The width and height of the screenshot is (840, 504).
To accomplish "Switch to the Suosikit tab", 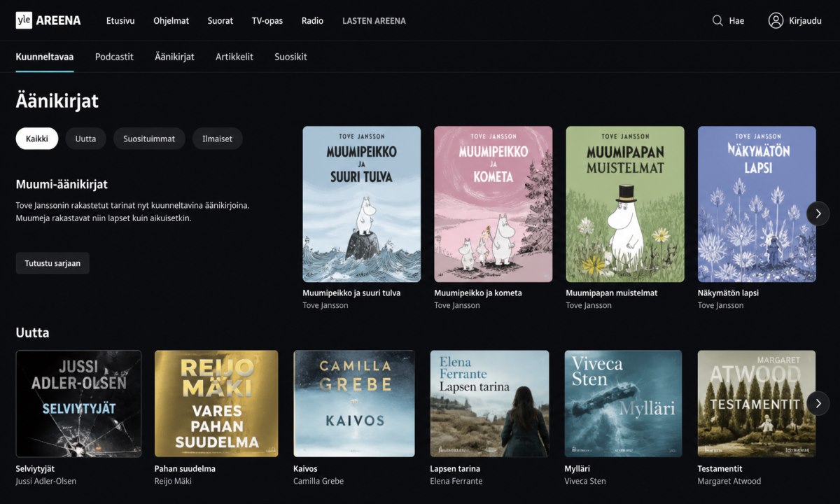I will click(x=290, y=57).
